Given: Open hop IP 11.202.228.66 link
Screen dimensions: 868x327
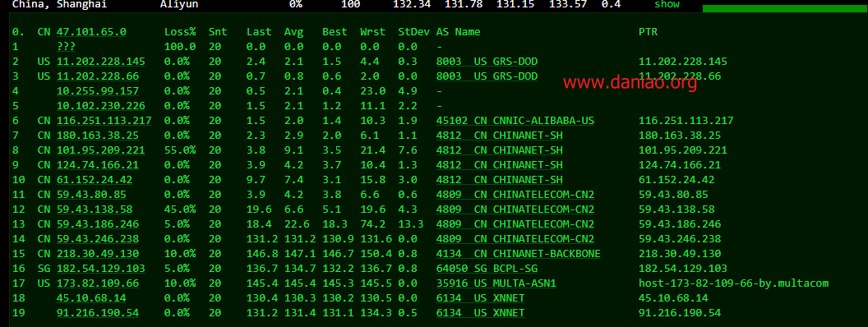Looking at the screenshot, I should (x=98, y=76).
